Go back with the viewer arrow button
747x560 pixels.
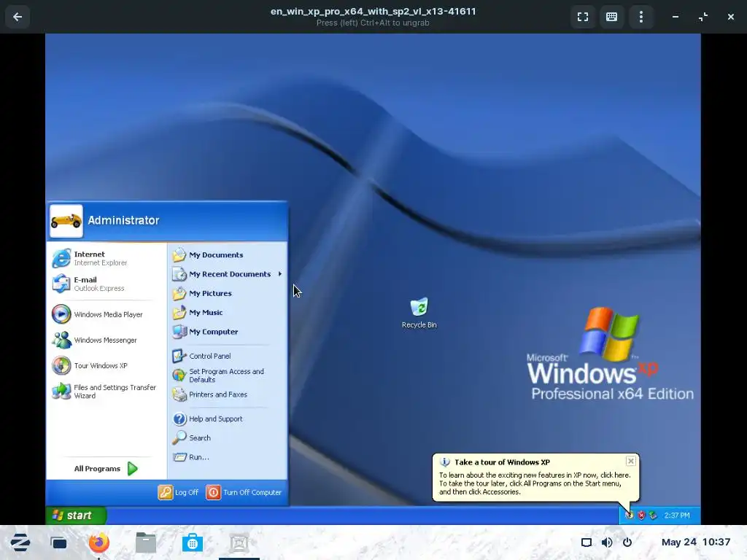coord(18,17)
